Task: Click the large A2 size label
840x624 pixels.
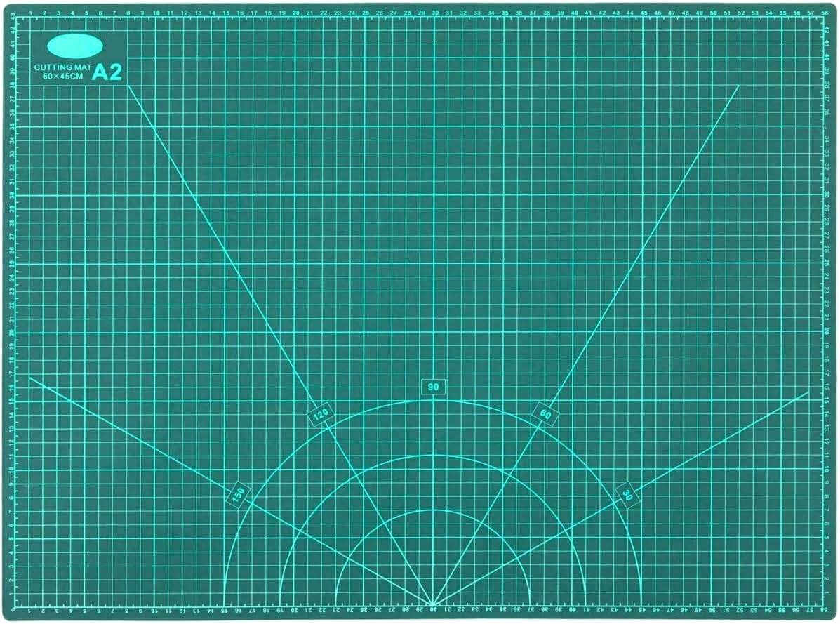Action: (107, 72)
